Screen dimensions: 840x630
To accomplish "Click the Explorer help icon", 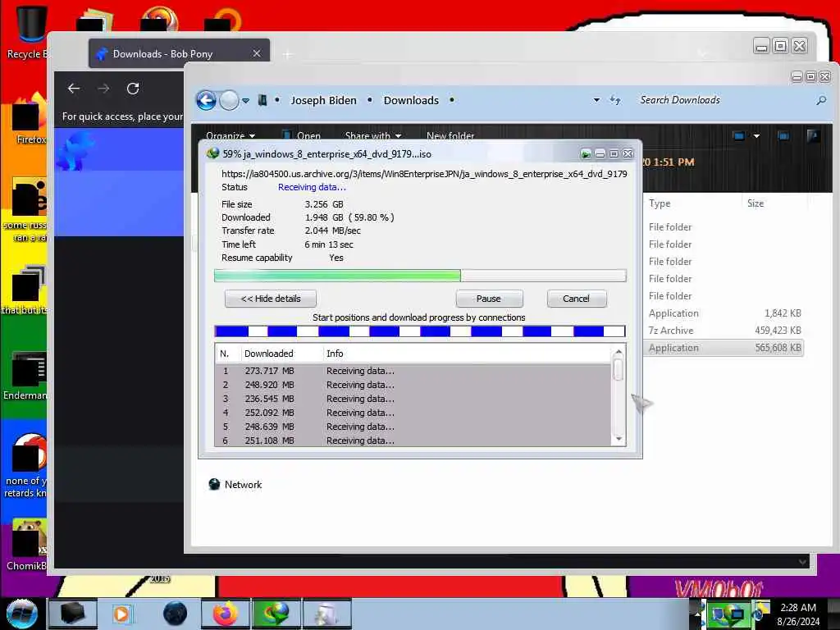I will tap(813, 136).
